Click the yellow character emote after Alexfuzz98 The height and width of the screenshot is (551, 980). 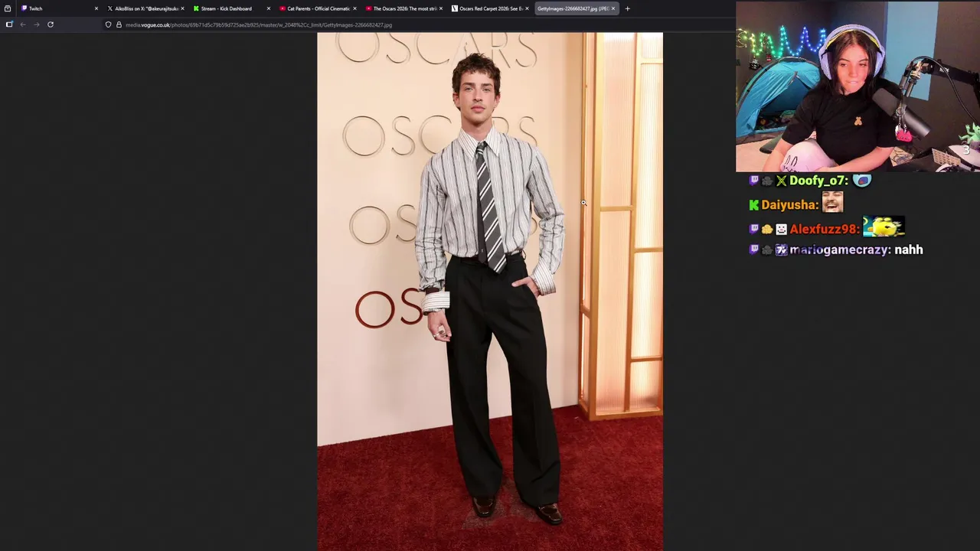(x=884, y=227)
